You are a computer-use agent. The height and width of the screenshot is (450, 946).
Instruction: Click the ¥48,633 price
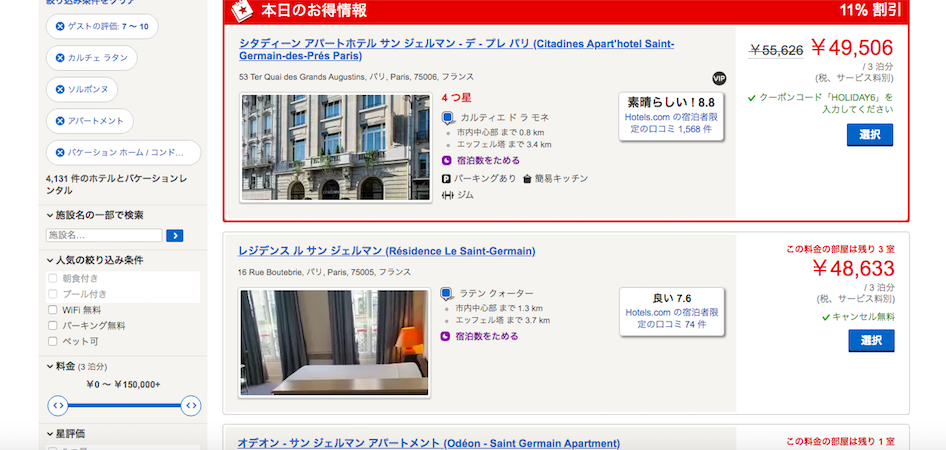(x=853, y=268)
